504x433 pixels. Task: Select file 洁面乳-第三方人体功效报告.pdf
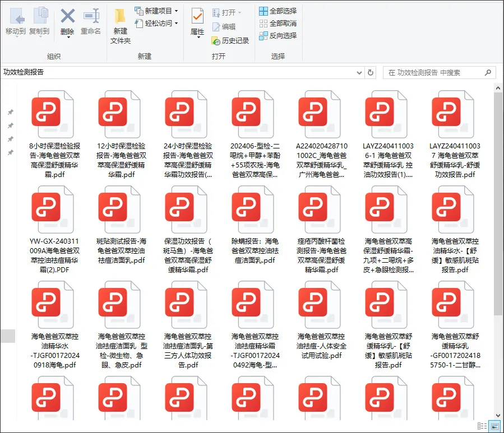(188, 325)
